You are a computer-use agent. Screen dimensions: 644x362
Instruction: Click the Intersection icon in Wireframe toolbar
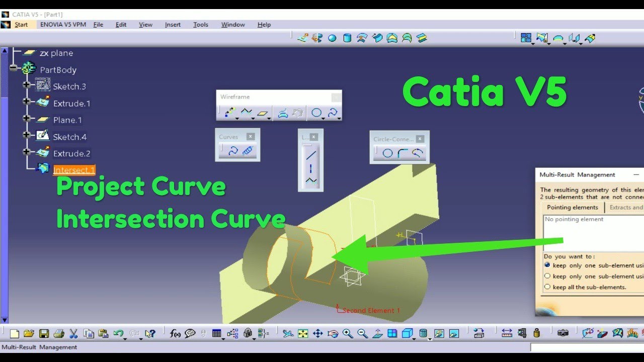coord(298,113)
